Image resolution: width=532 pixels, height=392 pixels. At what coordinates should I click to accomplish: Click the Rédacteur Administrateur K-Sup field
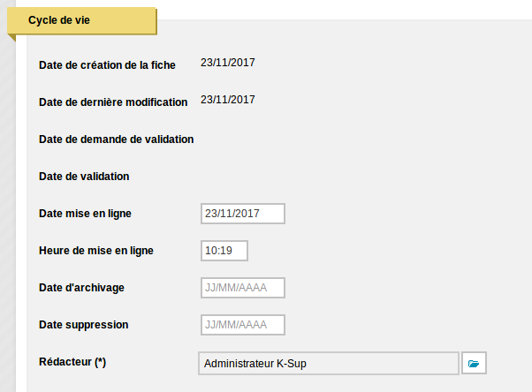pos(329,363)
